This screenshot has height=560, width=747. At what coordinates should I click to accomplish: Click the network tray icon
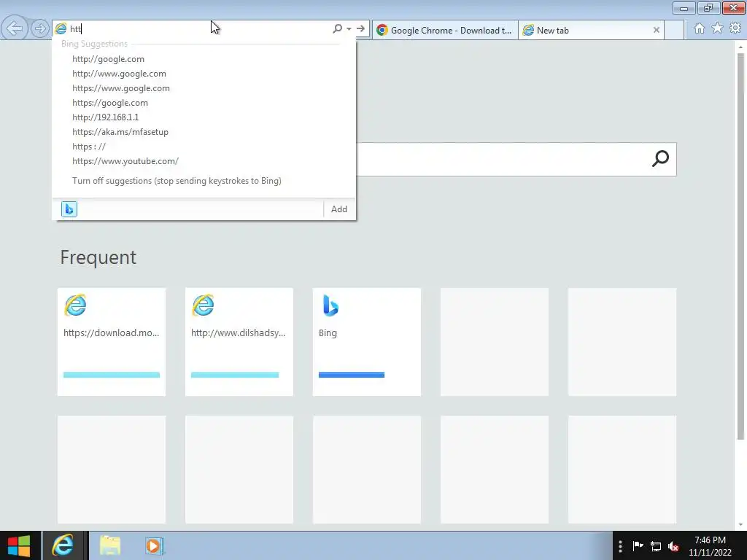coord(656,546)
